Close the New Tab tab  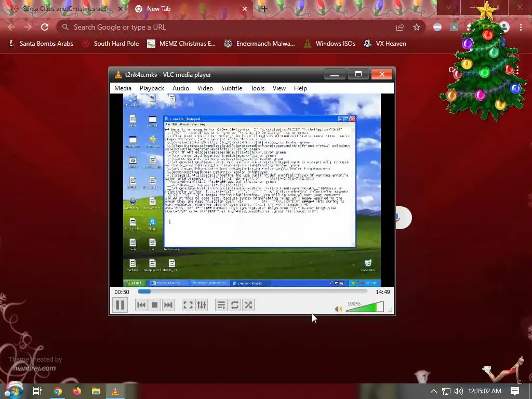tap(245, 9)
